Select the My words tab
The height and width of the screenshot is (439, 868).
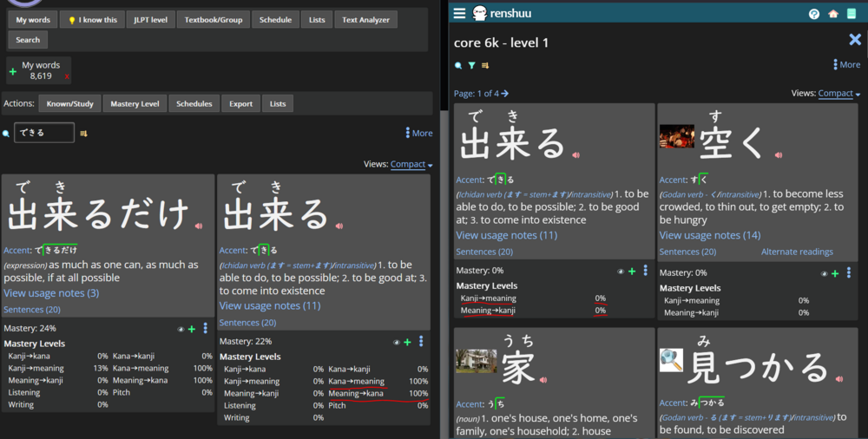33,19
